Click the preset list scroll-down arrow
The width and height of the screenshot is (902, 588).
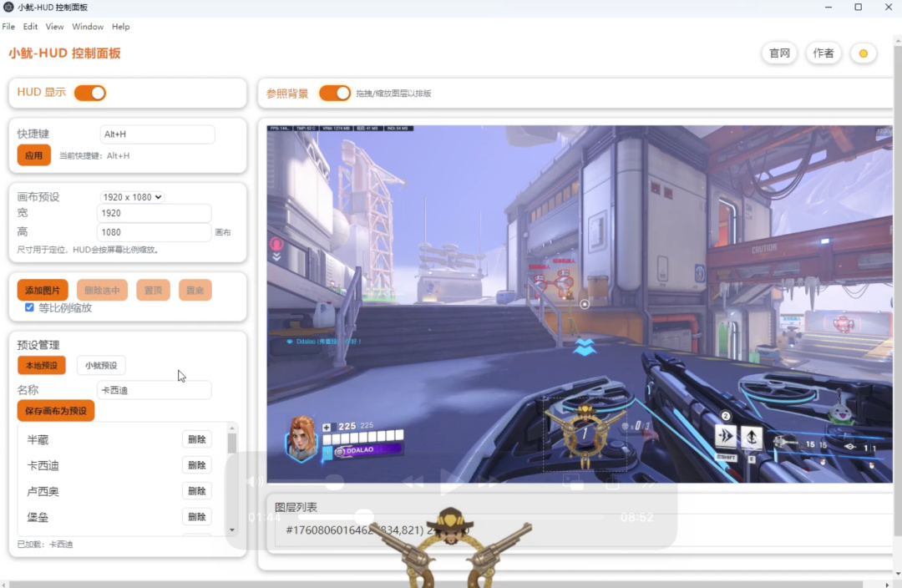[x=232, y=530]
